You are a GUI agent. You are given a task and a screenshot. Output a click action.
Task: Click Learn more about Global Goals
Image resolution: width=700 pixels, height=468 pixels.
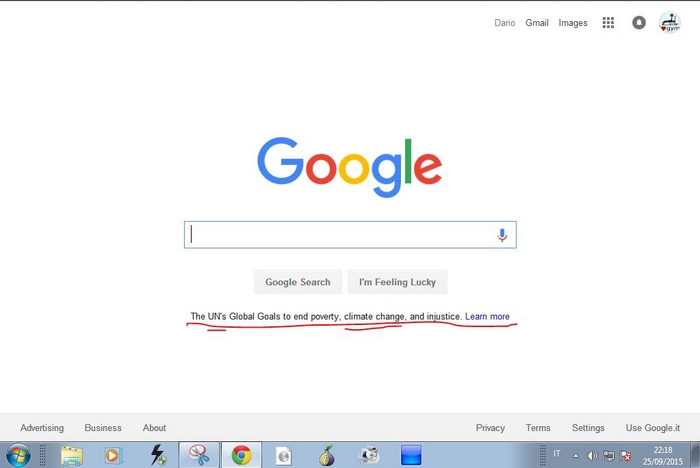(x=487, y=316)
